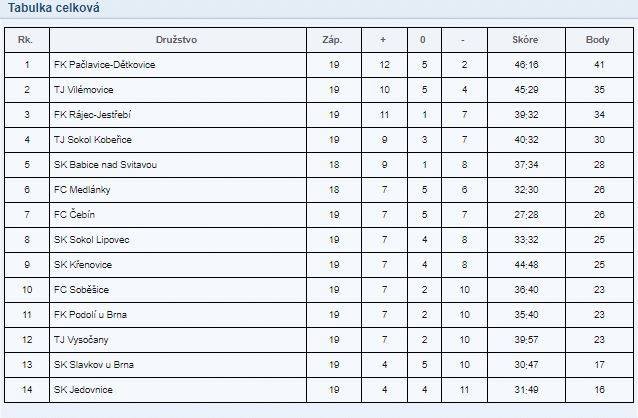This screenshot has width=638, height=418.
Task: Select the FK Pačlavice-Dětkovice team name
Action: pyautogui.click(x=105, y=65)
